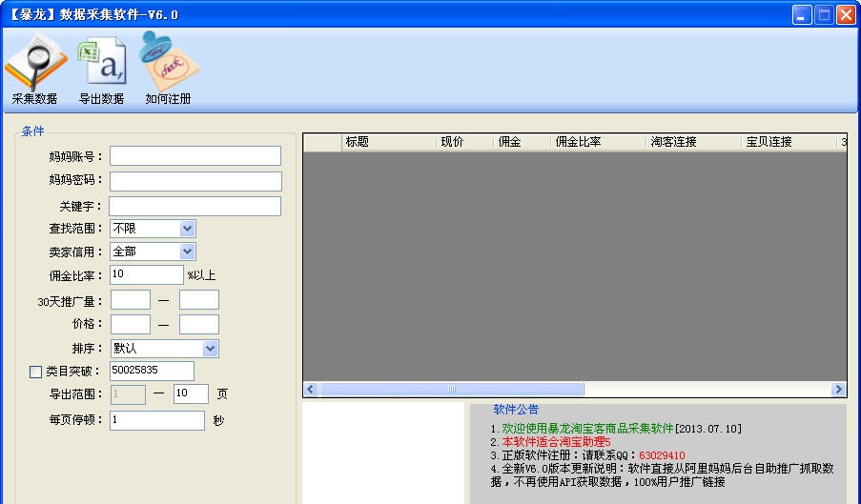Open the 卖家信用 dropdown
The width and height of the screenshot is (861, 504).
coord(187,252)
